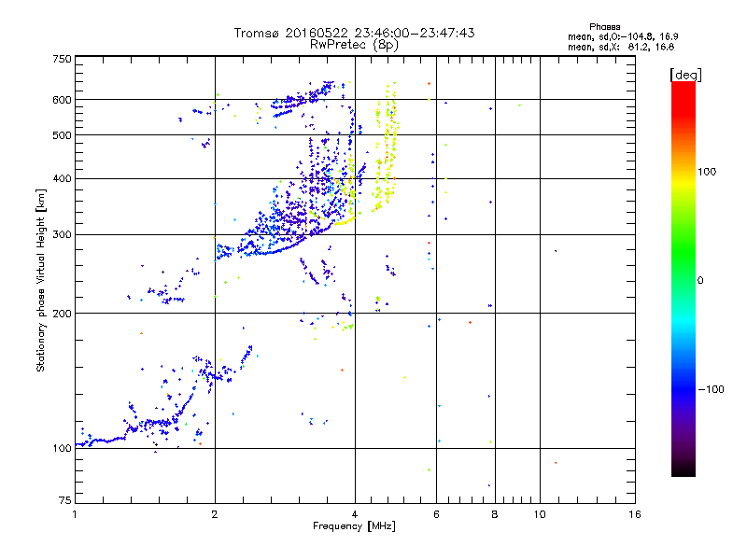747x560 pixels.
Task: Click the '100' height axis label on y-axis
Action: tap(62, 448)
